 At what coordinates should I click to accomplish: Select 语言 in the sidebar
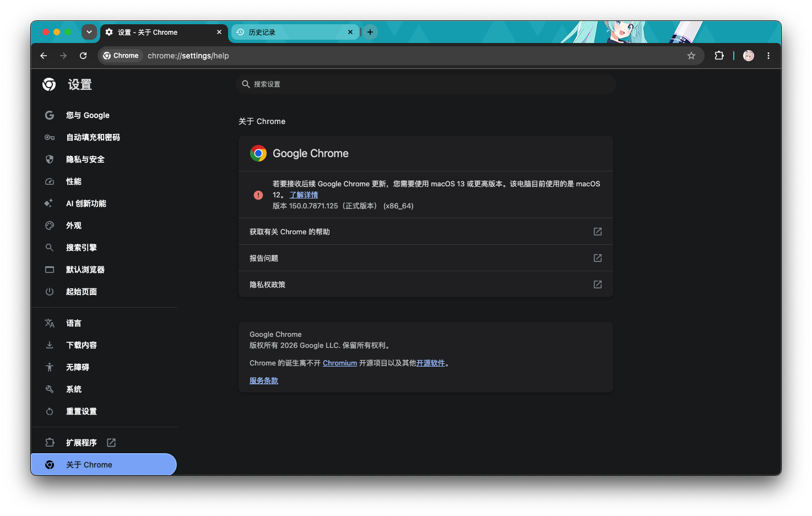pos(104,323)
